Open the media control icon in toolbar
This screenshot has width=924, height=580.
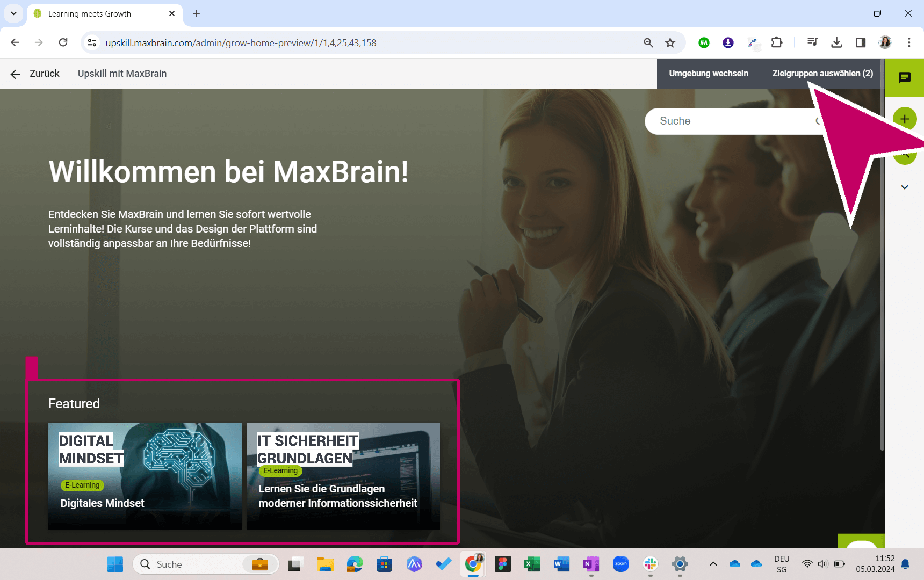coord(812,42)
